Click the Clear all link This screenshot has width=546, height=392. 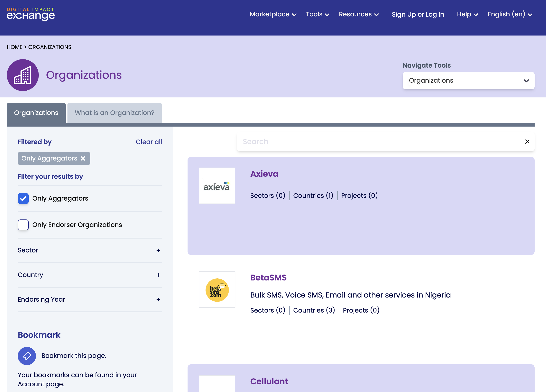coord(149,142)
